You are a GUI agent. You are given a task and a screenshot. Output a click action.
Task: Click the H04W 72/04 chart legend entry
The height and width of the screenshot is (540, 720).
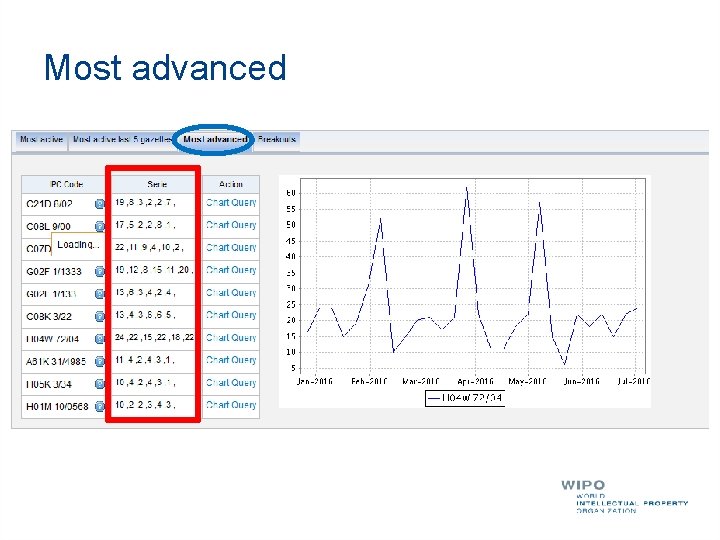tap(465, 398)
